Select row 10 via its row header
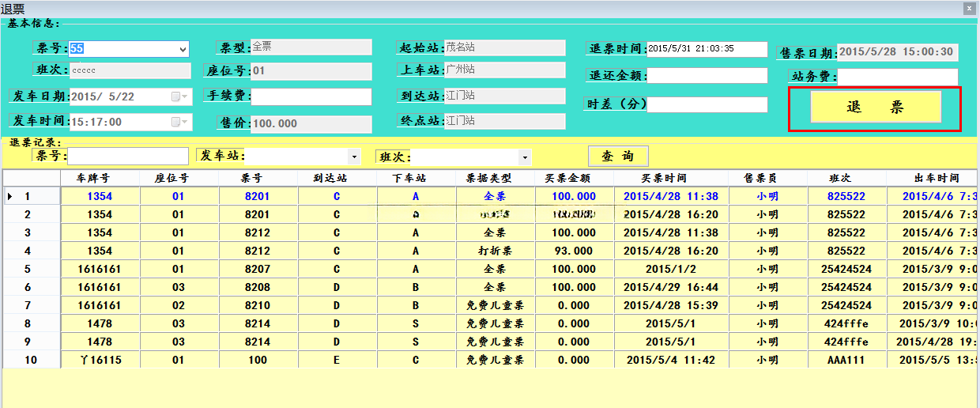980x408 pixels. [32, 360]
